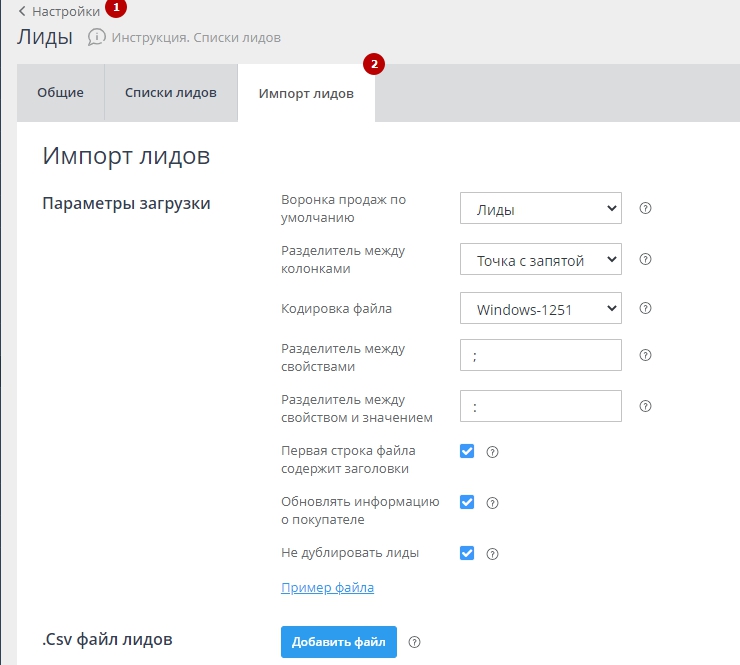Viewport: 740px width, 665px height.
Task: Uncheck 'Первая строка файла содержит заголовки' checkbox
Action: [467, 451]
